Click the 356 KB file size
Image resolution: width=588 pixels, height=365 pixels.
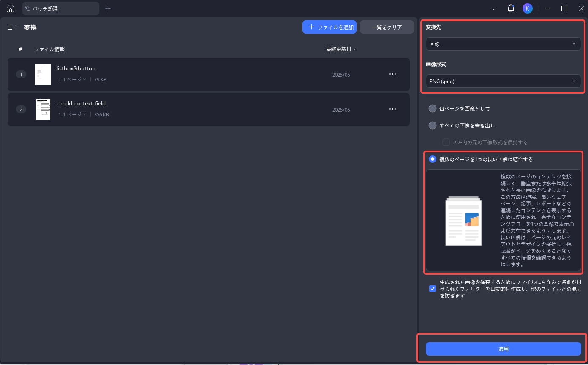click(x=101, y=114)
